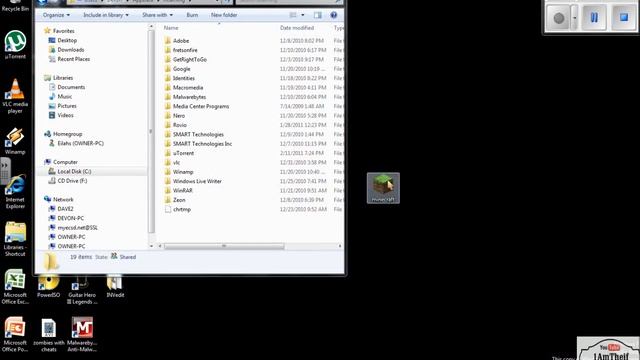Select the Music library
The height and width of the screenshot is (360, 640).
[x=64, y=96]
